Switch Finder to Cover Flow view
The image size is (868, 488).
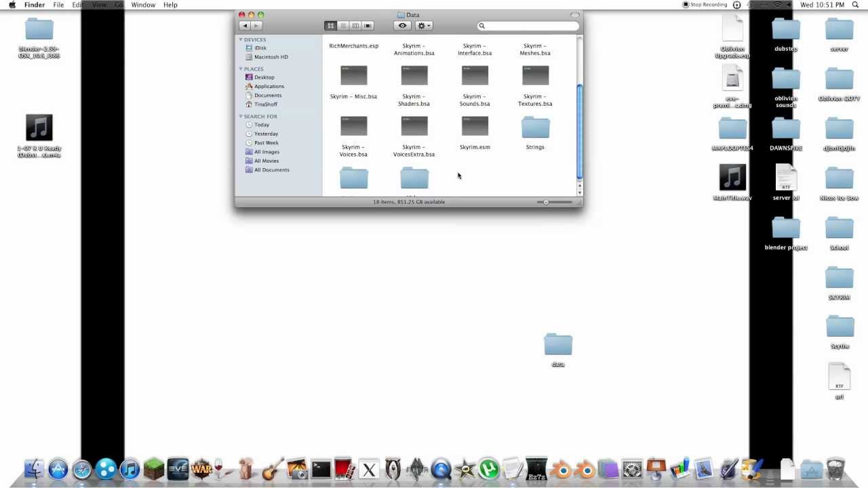tap(368, 26)
